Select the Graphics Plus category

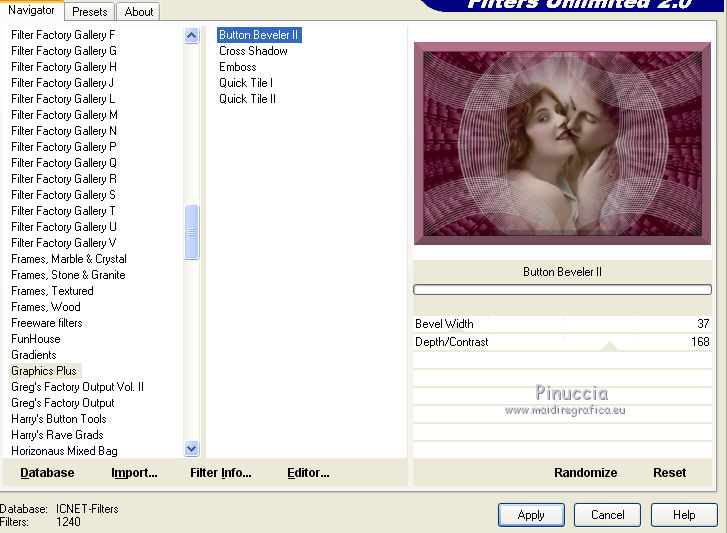tap(44, 371)
